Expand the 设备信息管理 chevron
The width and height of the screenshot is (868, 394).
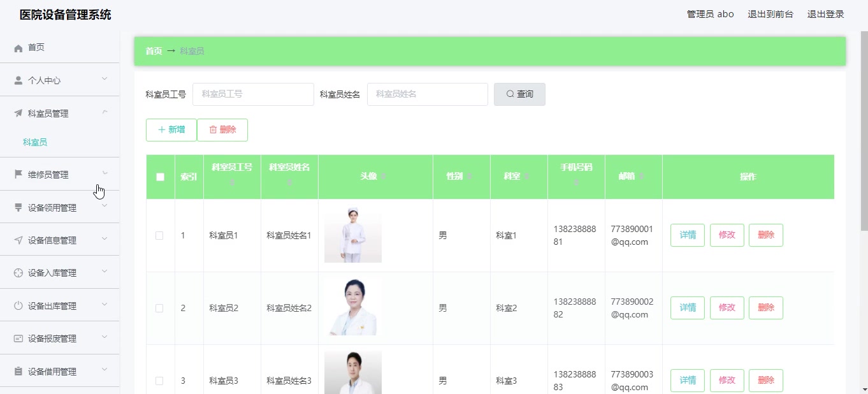coord(105,239)
